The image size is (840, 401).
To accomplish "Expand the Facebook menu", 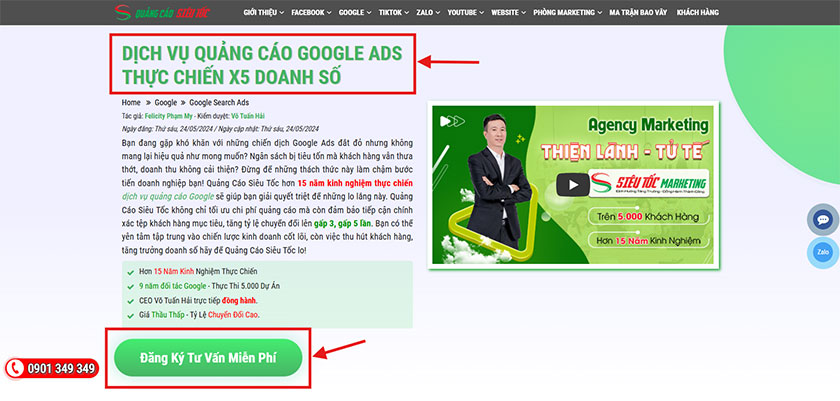I will pyautogui.click(x=311, y=12).
